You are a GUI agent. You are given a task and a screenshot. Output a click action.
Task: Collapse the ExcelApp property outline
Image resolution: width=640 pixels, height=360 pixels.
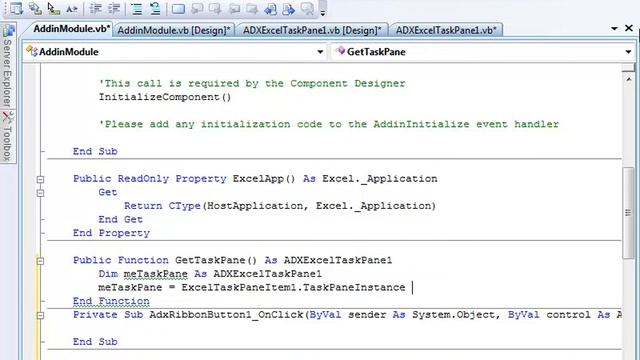[x=40, y=179]
